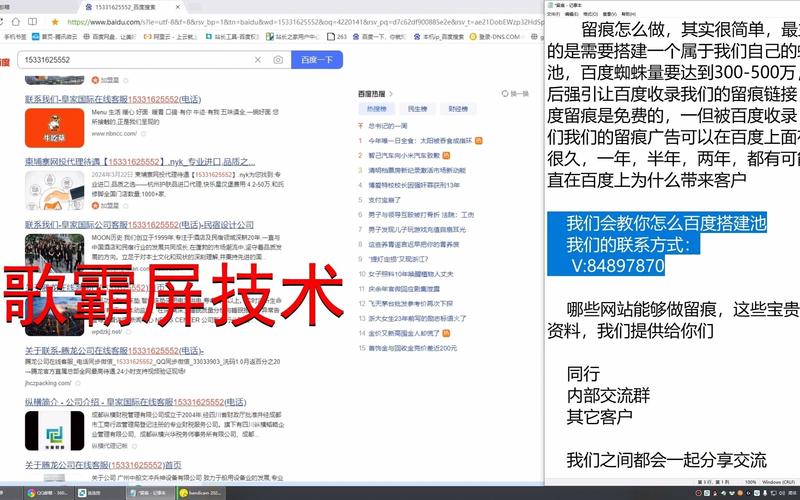Open the 站长之家用户中心 bookmark
The image size is (800, 500).
pyautogui.click(x=293, y=37)
